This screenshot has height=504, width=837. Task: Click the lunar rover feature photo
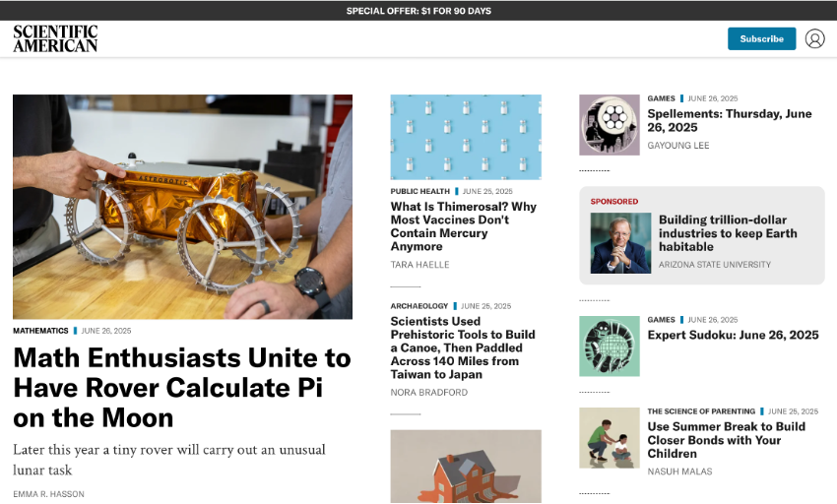tap(182, 207)
